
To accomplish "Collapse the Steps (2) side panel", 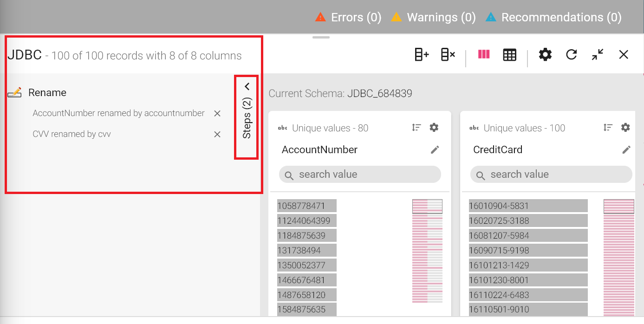I will pyautogui.click(x=247, y=86).
